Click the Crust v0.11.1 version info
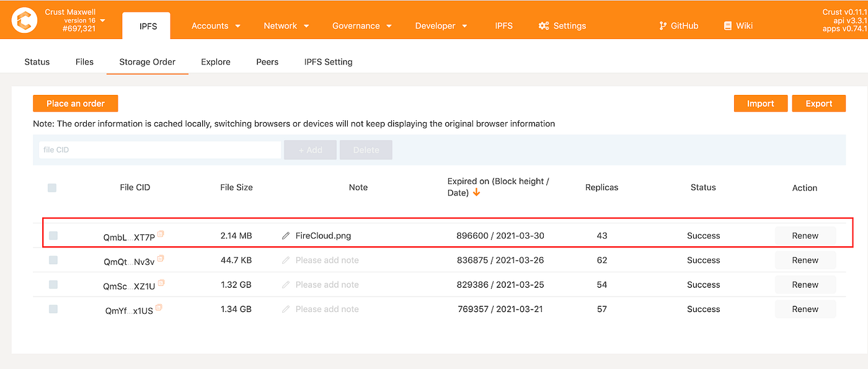Image resolution: width=868 pixels, height=369 pixels. 845,12
